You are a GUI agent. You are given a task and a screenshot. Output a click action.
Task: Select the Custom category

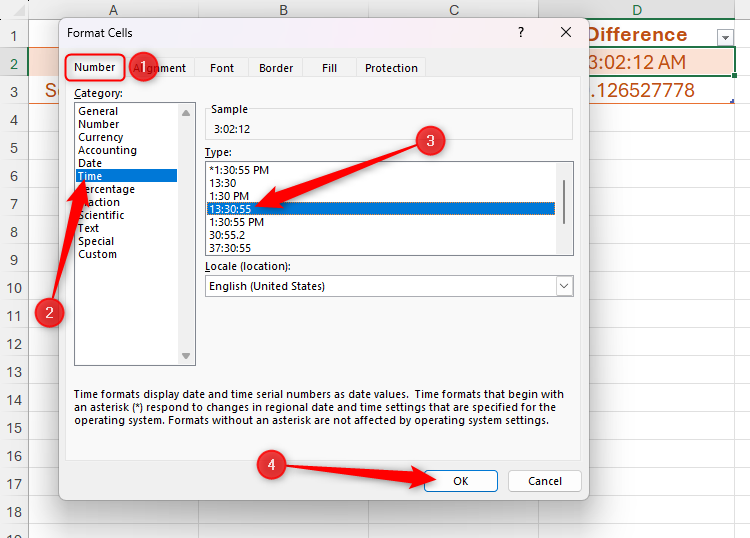[x=97, y=254]
